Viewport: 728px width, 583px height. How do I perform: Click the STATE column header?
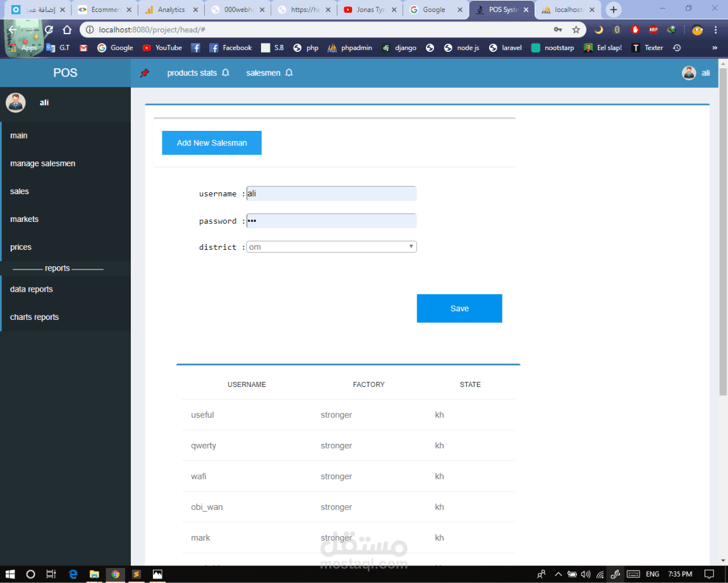[x=470, y=384]
